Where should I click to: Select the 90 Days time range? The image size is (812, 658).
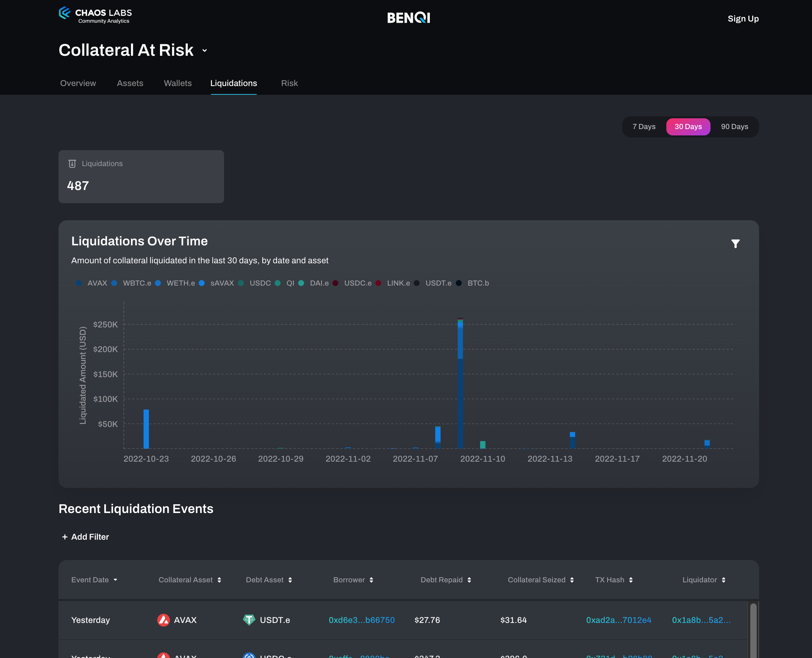pyautogui.click(x=734, y=127)
